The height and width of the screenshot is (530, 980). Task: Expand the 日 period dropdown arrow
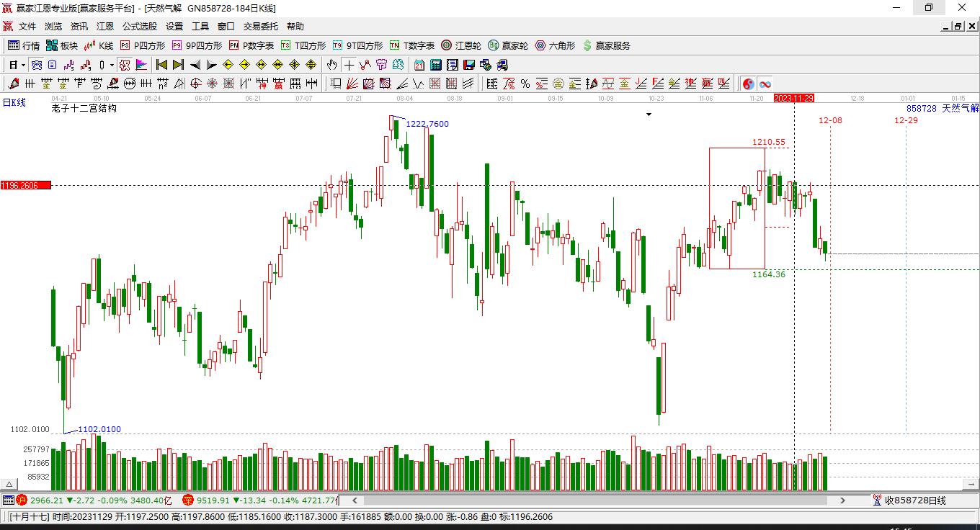click(23, 65)
